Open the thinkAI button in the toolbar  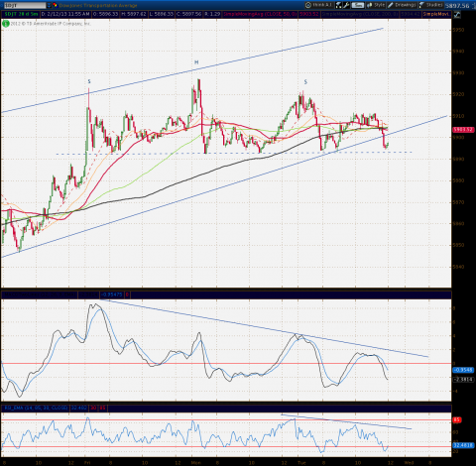pos(318,5)
